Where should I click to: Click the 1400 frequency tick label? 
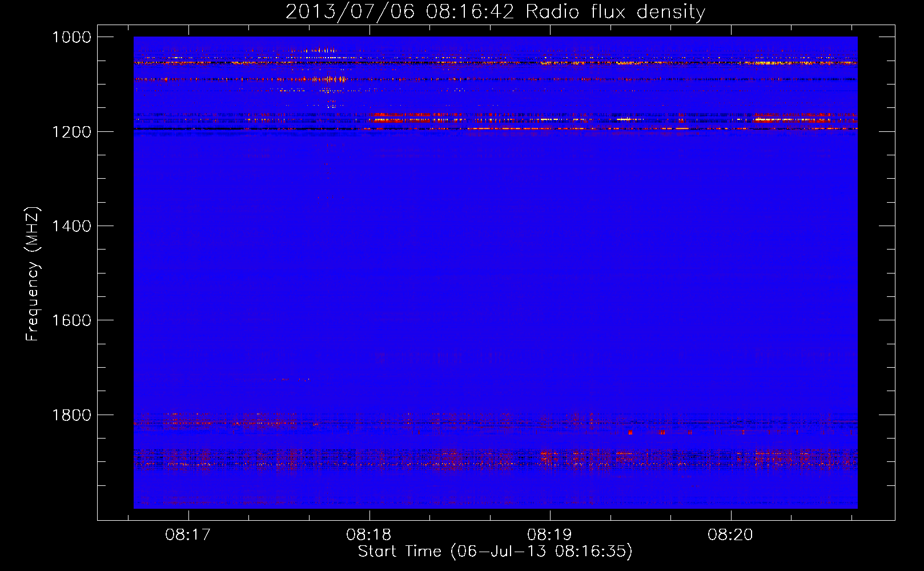(x=71, y=226)
